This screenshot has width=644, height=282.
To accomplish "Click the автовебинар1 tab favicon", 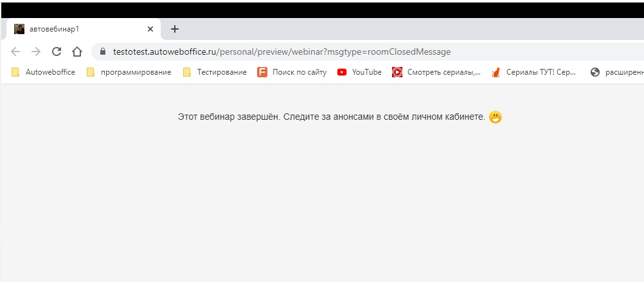I will pyautogui.click(x=19, y=29).
